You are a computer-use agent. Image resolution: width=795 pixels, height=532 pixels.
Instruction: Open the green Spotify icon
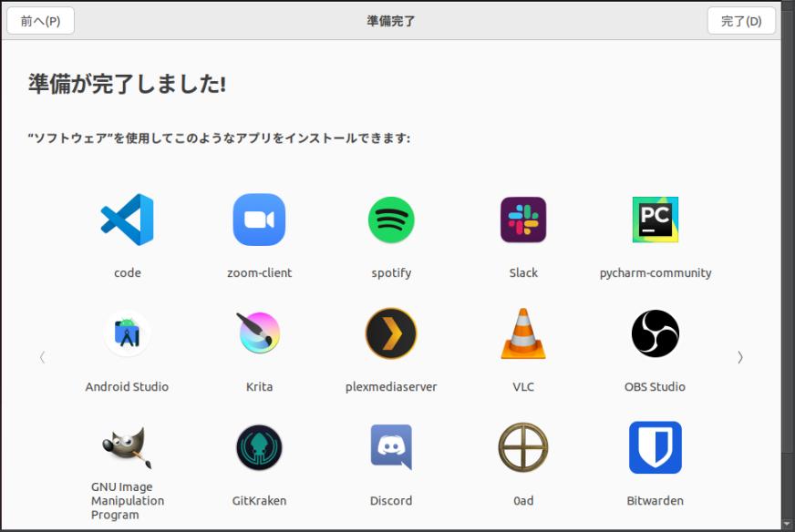[x=391, y=220]
